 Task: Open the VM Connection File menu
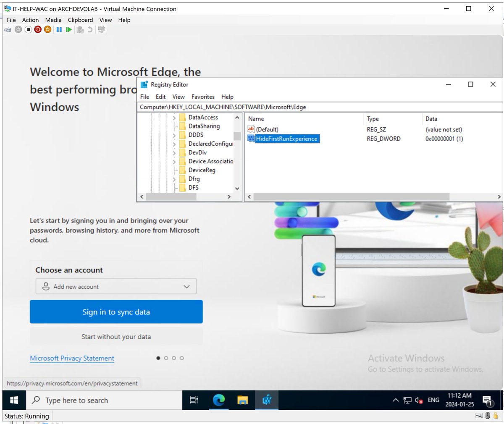11,20
